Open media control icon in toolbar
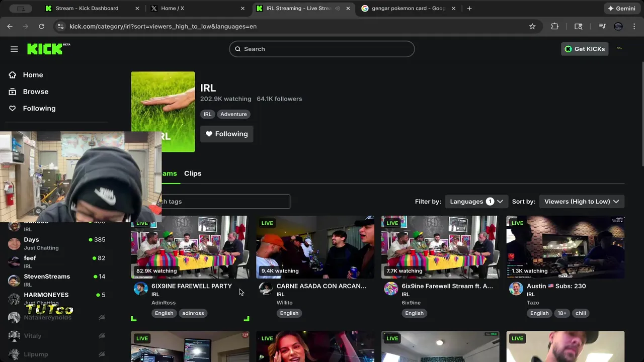This screenshot has height=362, width=644. pos(602,26)
